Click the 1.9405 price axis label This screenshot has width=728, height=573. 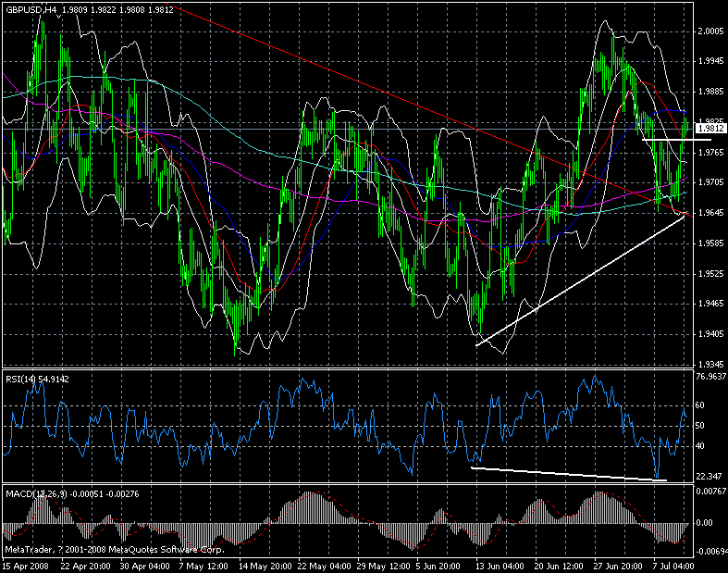[x=710, y=333]
